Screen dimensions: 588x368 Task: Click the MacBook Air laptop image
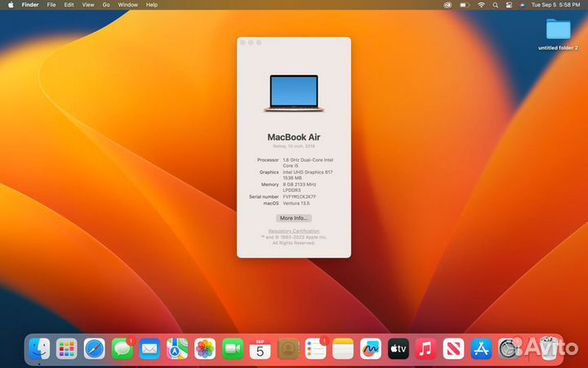(294, 93)
